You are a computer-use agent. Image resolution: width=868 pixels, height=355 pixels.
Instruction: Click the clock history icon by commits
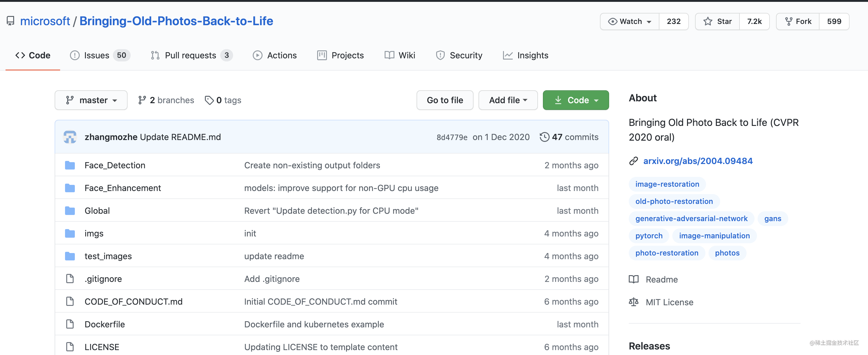click(544, 137)
